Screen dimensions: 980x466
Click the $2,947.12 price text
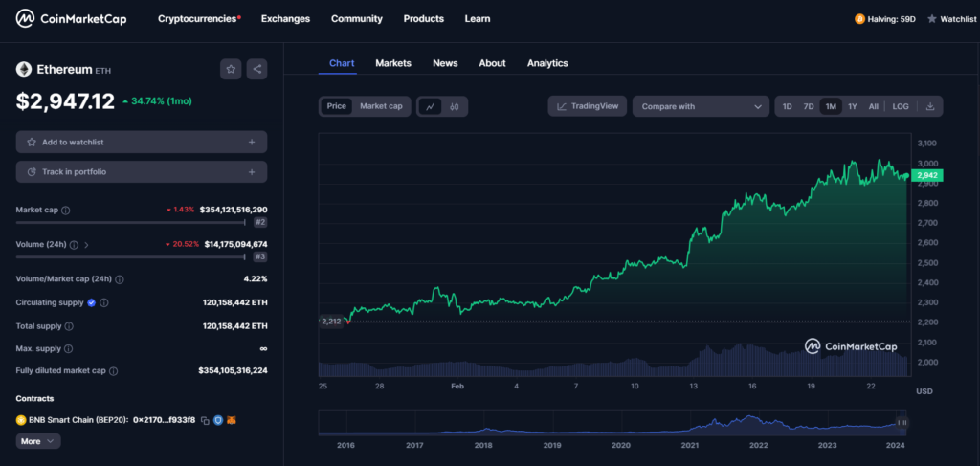pyautogui.click(x=66, y=100)
